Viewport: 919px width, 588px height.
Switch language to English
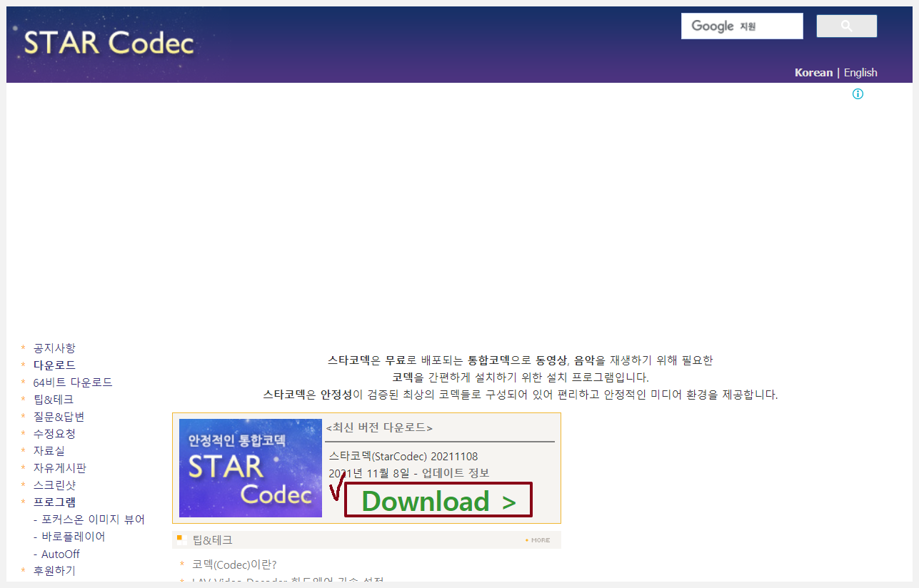pos(860,73)
